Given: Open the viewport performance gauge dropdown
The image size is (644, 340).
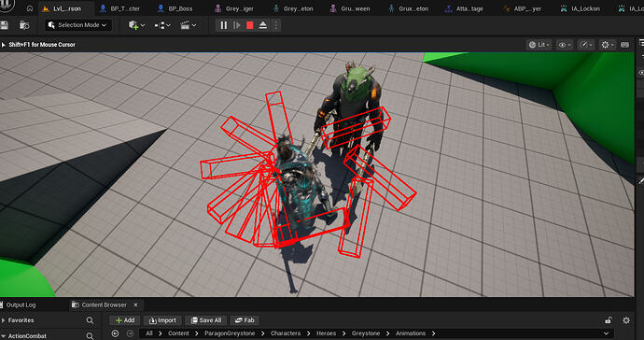Looking at the screenshot, I should [x=586, y=45].
